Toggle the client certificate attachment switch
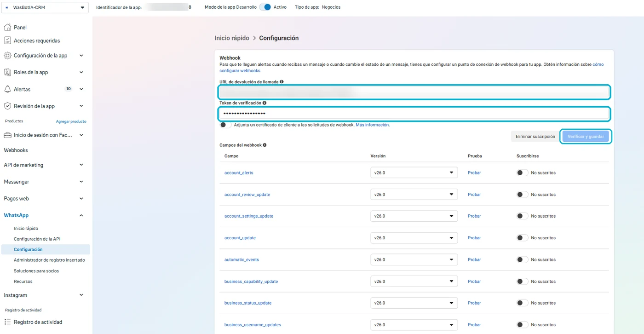The width and height of the screenshot is (644, 334). click(225, 125)
